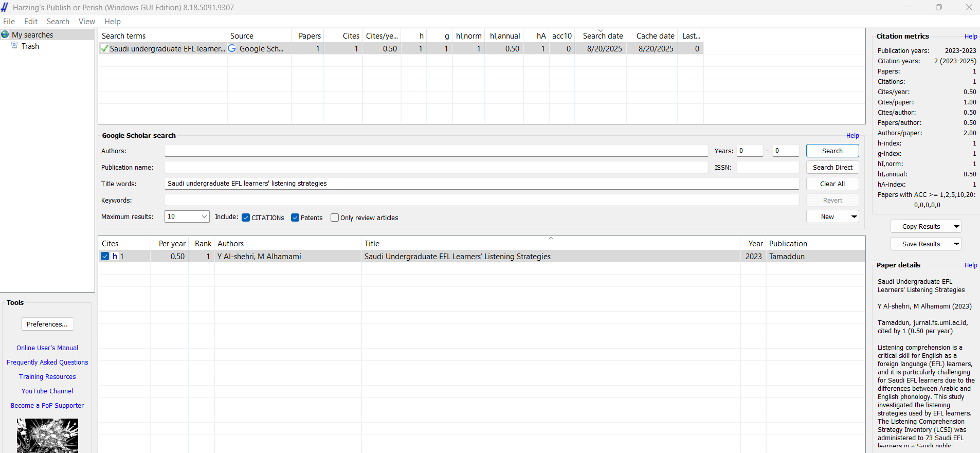Click the h-index icon in result row
Viewport: 980px width, 453px height.
pos(115,256)
